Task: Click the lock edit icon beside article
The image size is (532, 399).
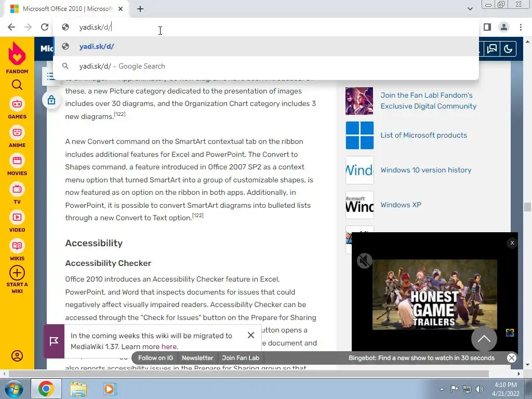Action: 51,100
